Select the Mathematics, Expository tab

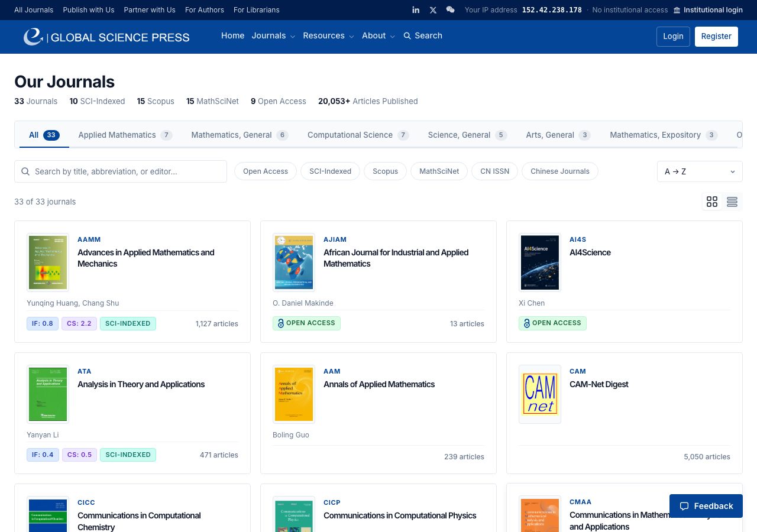pos(664,135)
